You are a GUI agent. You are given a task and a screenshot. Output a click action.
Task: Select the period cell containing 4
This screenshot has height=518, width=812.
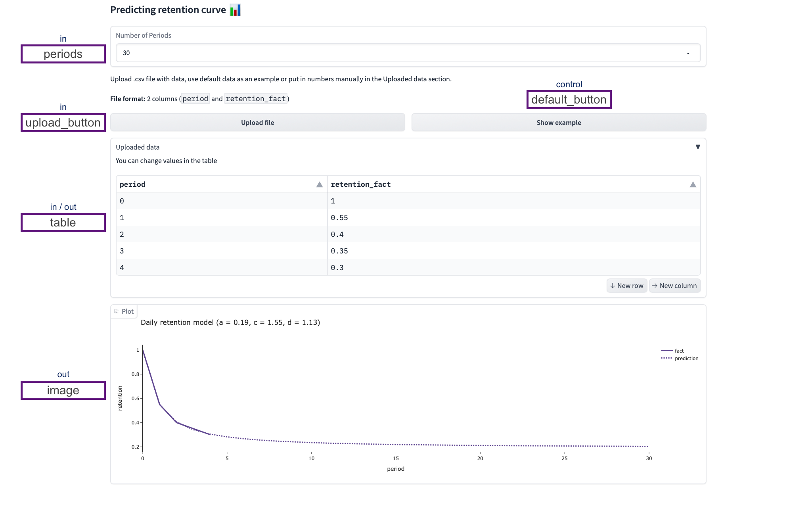pyautogui.click(x=222, y=267)
